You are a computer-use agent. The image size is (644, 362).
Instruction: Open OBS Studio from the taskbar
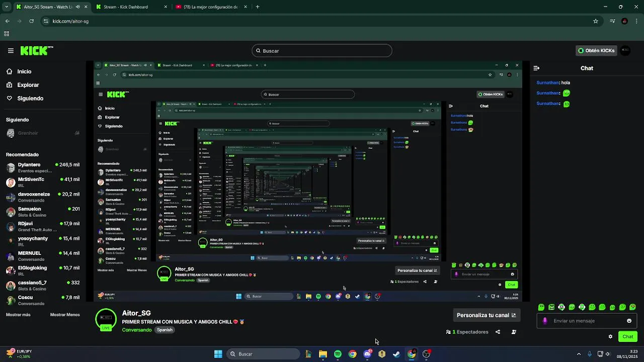[x=426, y=354]
